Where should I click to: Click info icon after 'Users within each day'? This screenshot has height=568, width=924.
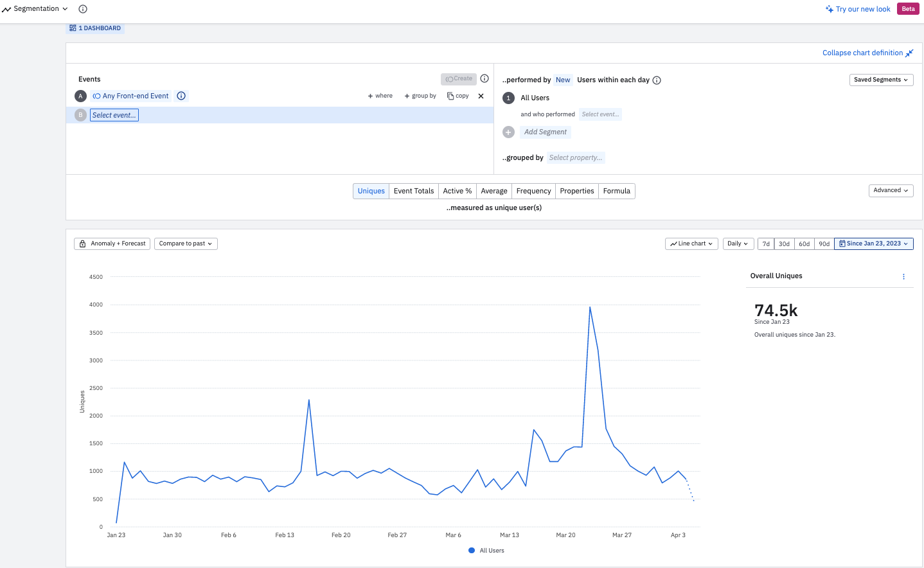(657, 80)
